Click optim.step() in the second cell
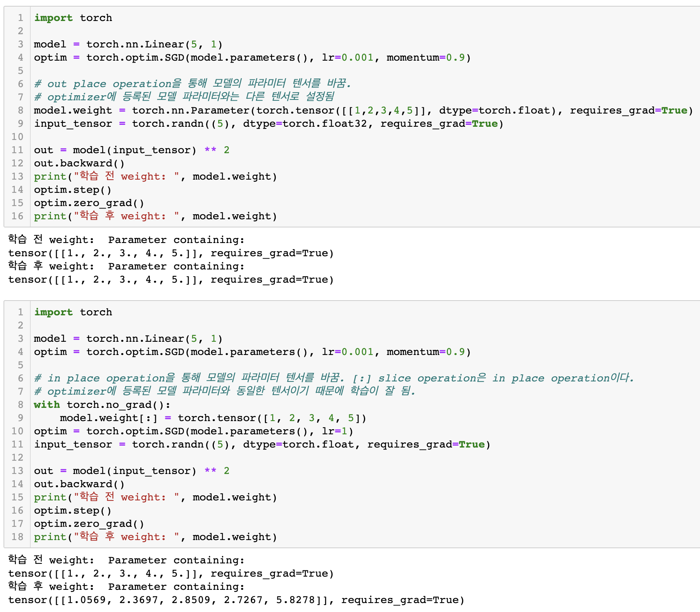The height and width of the screenshot is (612, 700). (72, 511)
